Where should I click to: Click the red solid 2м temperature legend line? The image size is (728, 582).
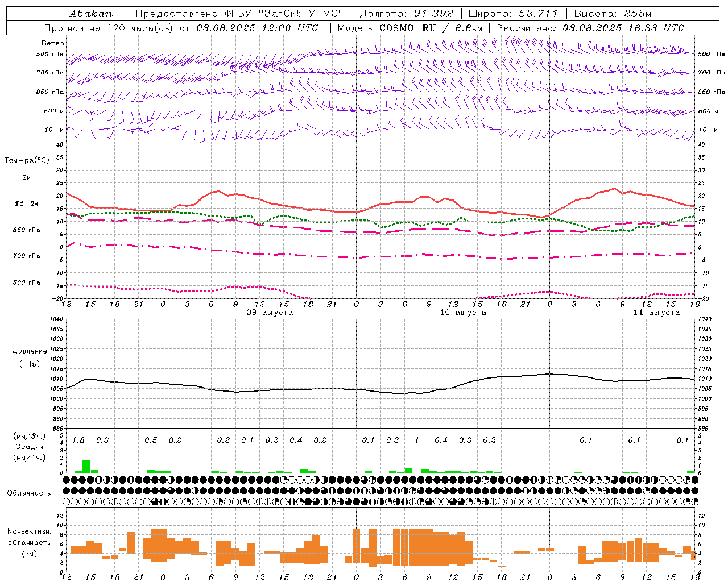pos(26,184)
